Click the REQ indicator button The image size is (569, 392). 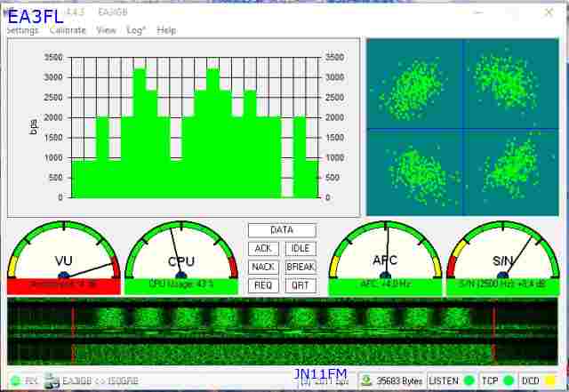[262, 285]
